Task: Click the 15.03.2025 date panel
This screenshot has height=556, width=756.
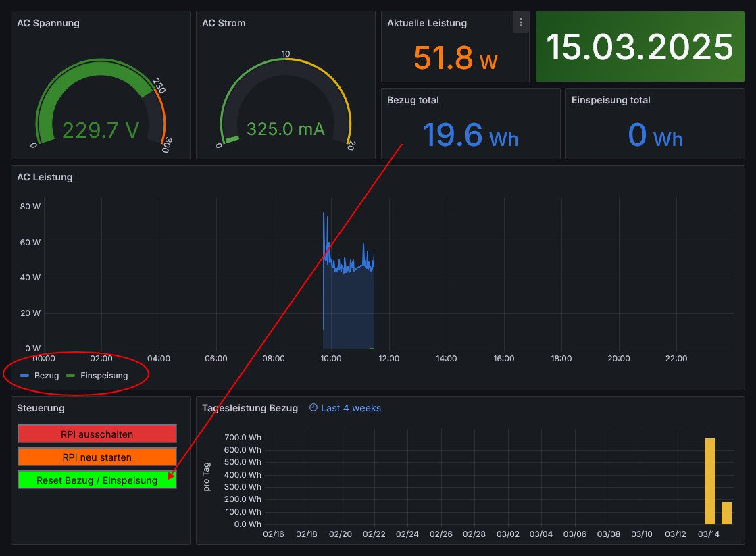Action: click(639, 47)
